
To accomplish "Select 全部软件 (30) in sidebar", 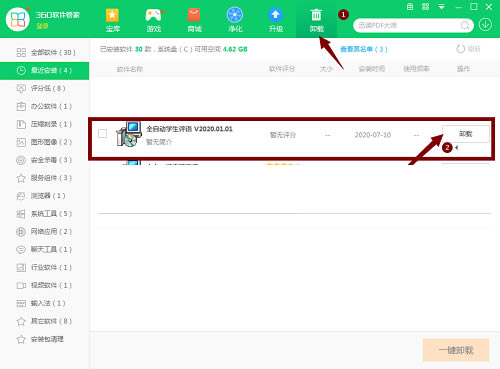I will click(x=45, y=52).
